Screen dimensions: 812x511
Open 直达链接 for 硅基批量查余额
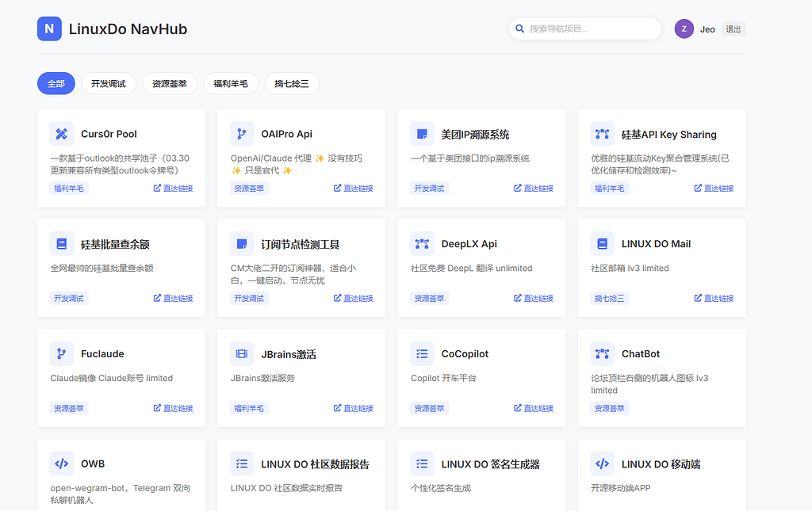173,298
